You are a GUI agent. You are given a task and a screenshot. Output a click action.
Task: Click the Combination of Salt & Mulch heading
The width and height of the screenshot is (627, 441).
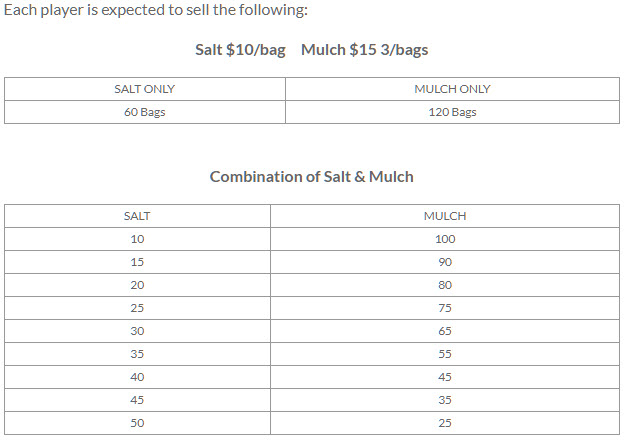click(x=312, y=177)
